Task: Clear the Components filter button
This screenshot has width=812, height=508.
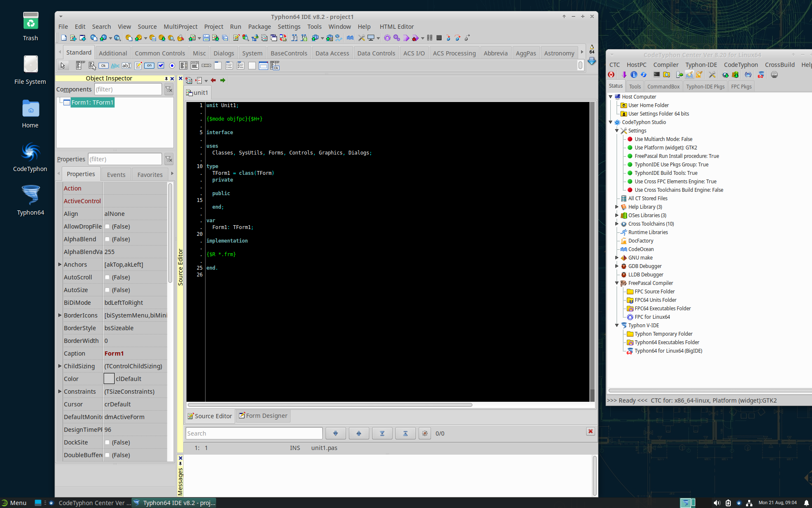Action: [169, 89]
